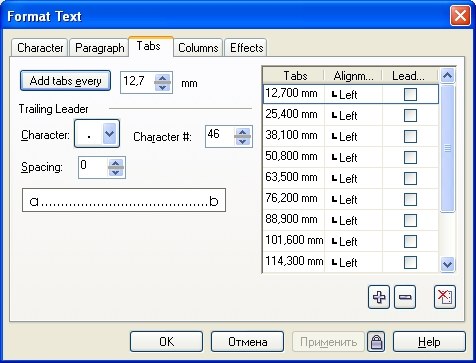Click the scroll down arrow of the tabs list

(447, 265)
